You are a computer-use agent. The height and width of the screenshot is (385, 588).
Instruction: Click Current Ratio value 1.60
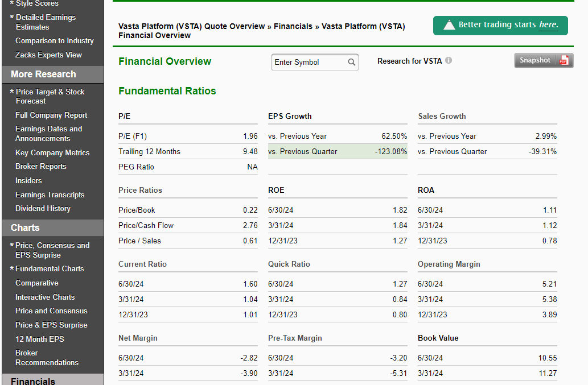point(250,284)
